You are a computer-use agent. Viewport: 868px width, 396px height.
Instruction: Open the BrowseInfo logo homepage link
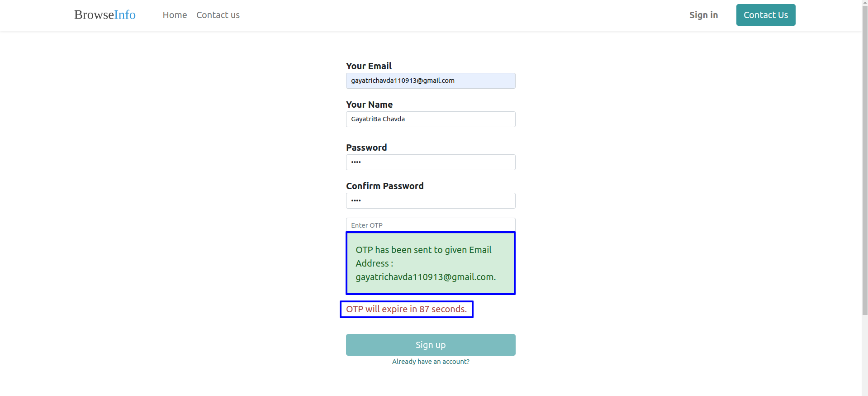[x=105, y=15]
